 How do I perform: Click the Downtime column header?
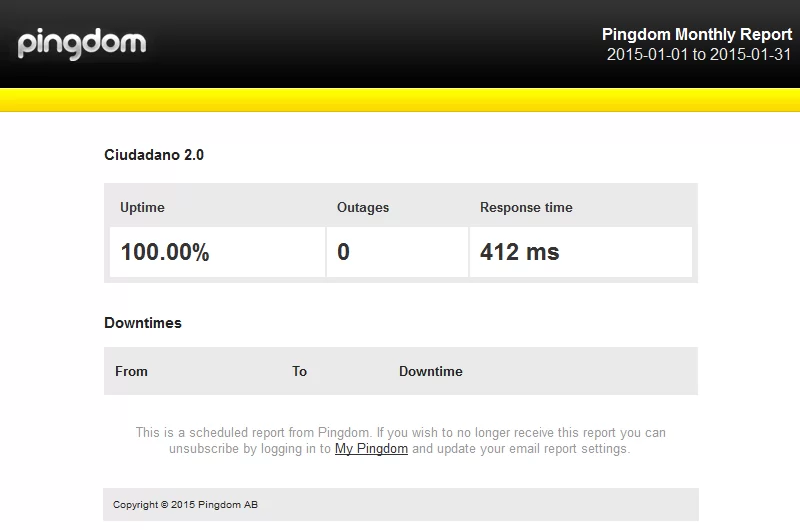[431, 371]
